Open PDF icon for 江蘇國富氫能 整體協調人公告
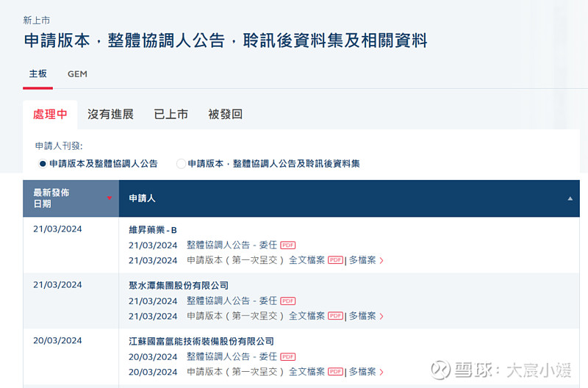 tap(287, 357)
